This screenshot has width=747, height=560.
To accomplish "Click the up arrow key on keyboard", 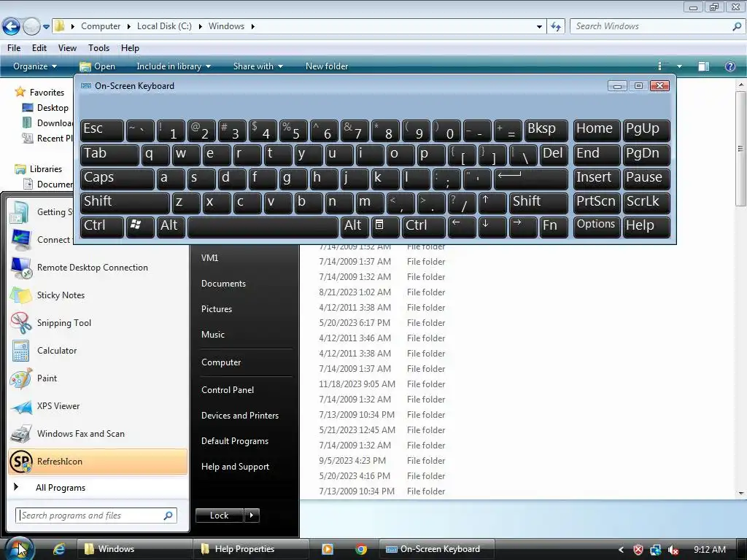I will tap(492, 203).
